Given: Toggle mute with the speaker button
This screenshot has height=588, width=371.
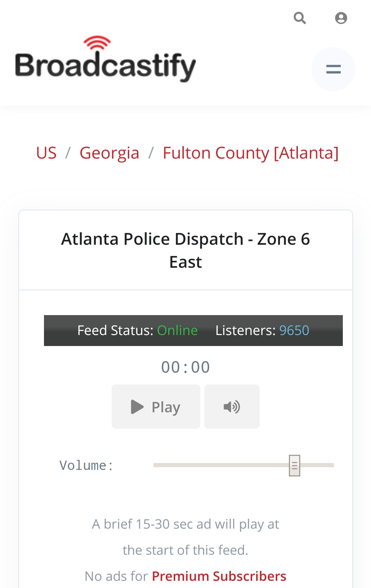Looking at the screenshot, I should point(232,406).
